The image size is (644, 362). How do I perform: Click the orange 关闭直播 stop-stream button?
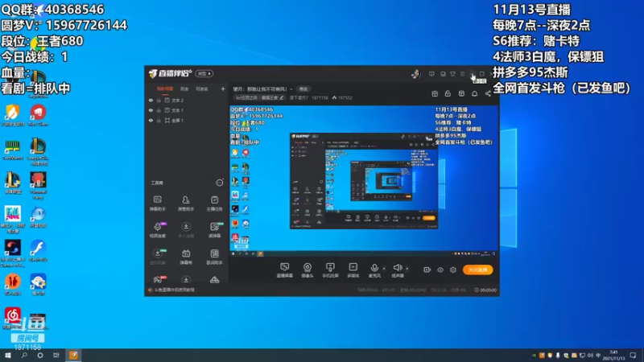click(x=477, y=269)
